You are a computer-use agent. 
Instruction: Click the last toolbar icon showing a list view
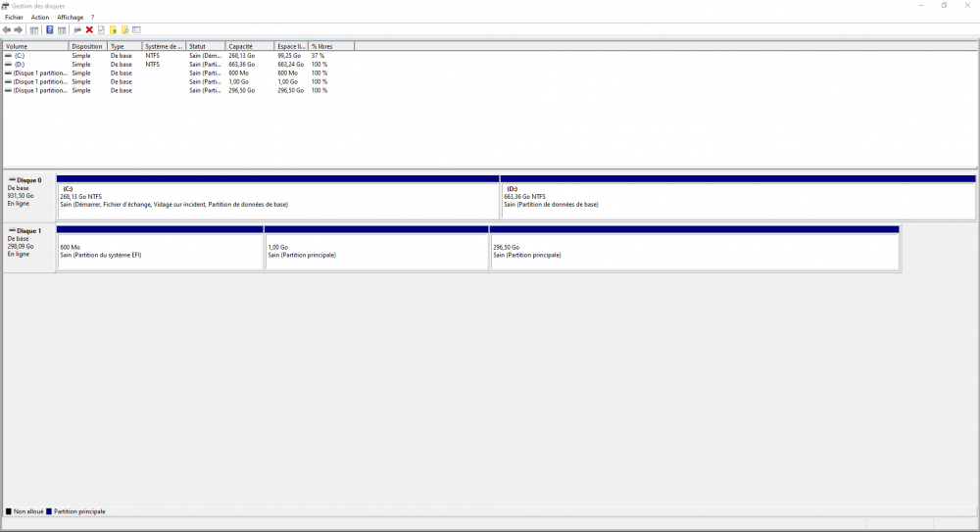coord(136,29)
